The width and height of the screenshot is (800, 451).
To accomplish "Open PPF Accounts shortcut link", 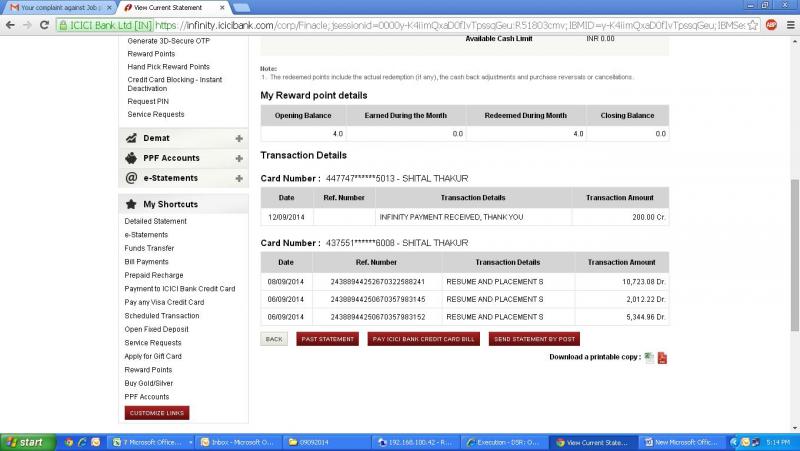I will tap(146, 396).
